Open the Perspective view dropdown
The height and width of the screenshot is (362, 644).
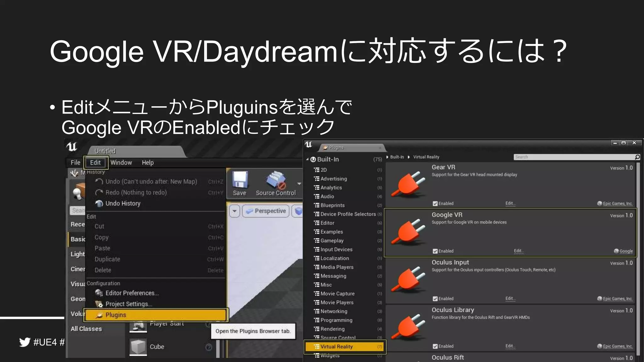pyautogui.click(x=266, y=211)
